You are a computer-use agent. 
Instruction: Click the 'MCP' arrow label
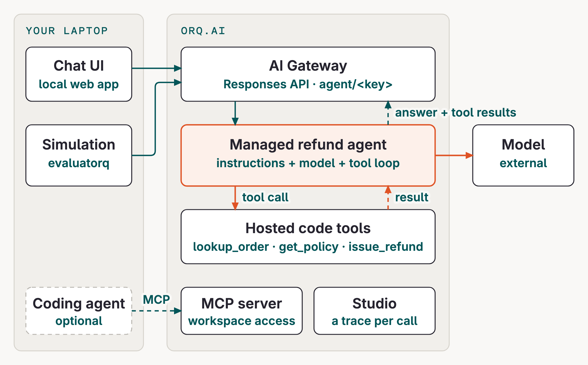(156, 300)
